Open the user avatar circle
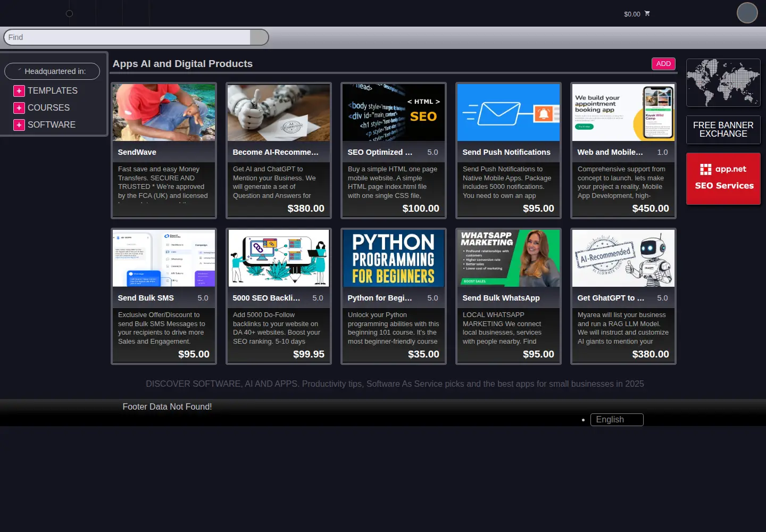 coord(747,13)
